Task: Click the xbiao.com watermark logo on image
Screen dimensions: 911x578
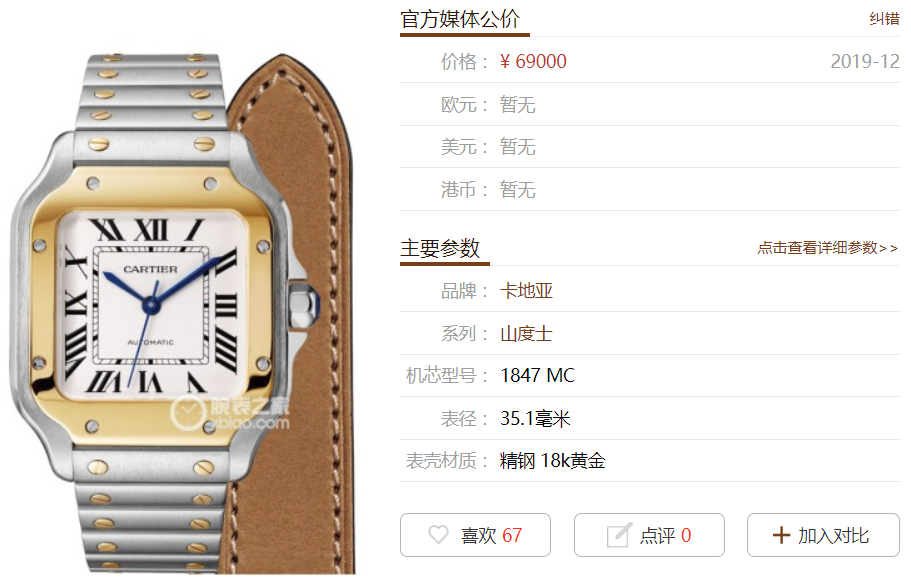Action: 229,413
